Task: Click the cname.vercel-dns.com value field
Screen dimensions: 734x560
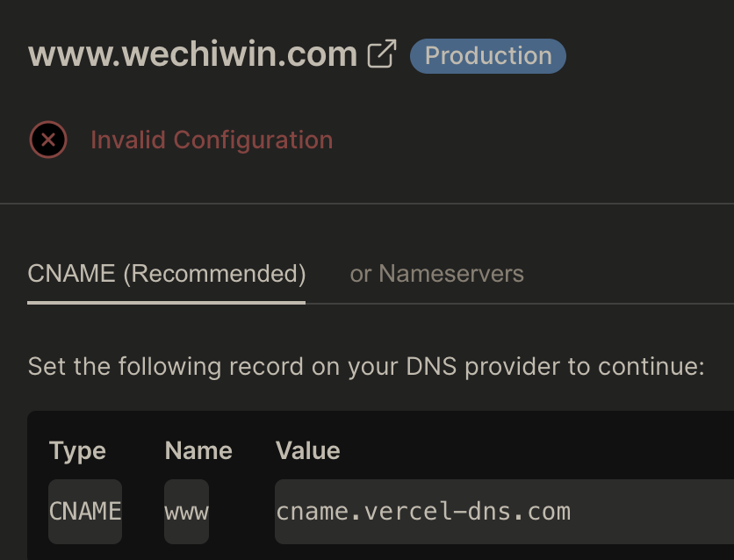Action: (423, 511)
